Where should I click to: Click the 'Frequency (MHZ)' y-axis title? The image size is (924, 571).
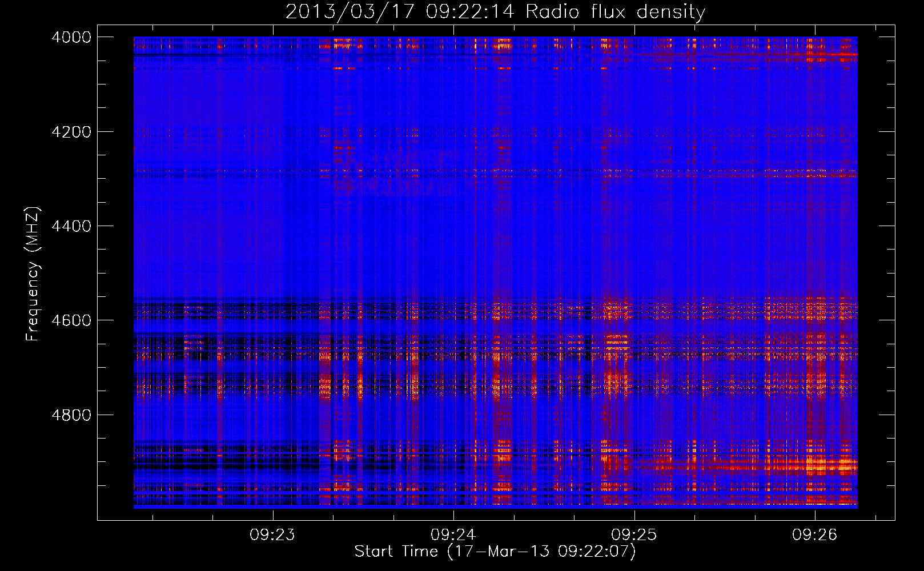[33, 274]
